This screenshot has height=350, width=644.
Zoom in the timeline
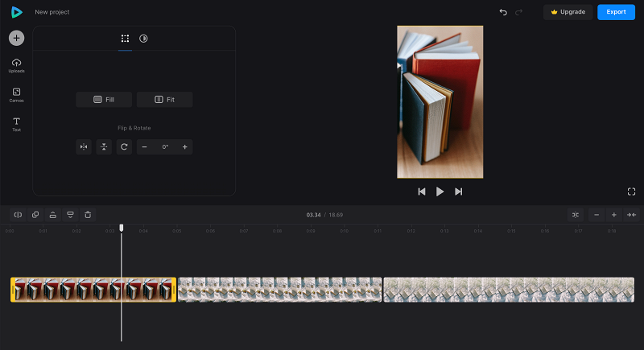pyautogui.click(x=614, y=215)
